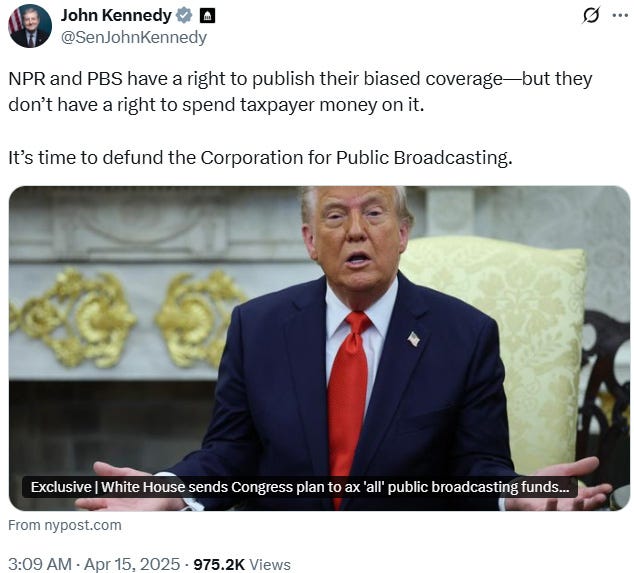Open the @SenJohnKennedy handle link
634x573 pixels.
point(134,38)
